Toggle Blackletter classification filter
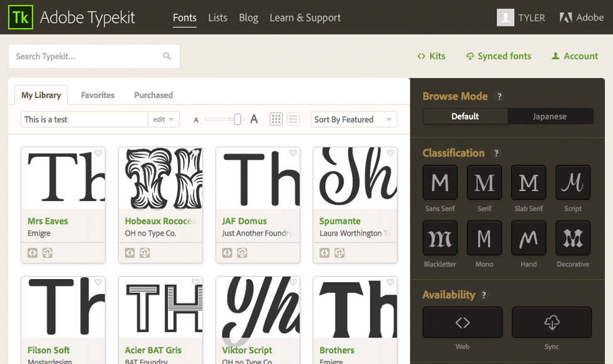Image resolution: width=613 pixels, height=364 pixels. click(x=440, y=238)
